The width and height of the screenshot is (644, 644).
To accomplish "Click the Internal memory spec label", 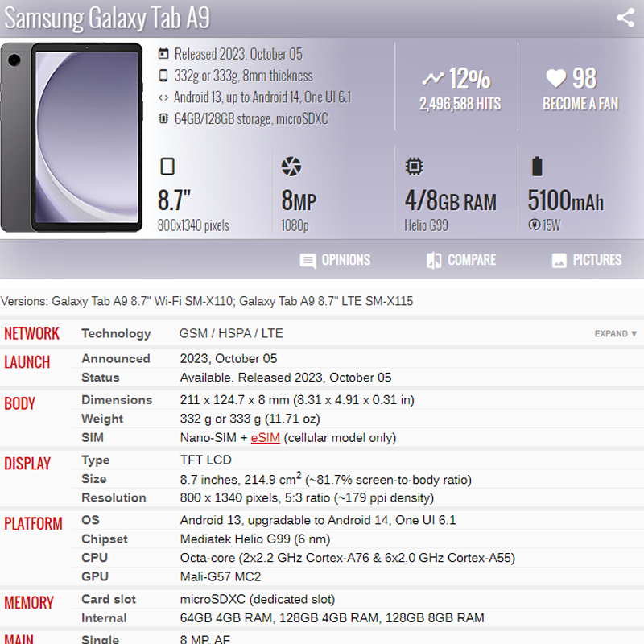I will click(104, 618).
